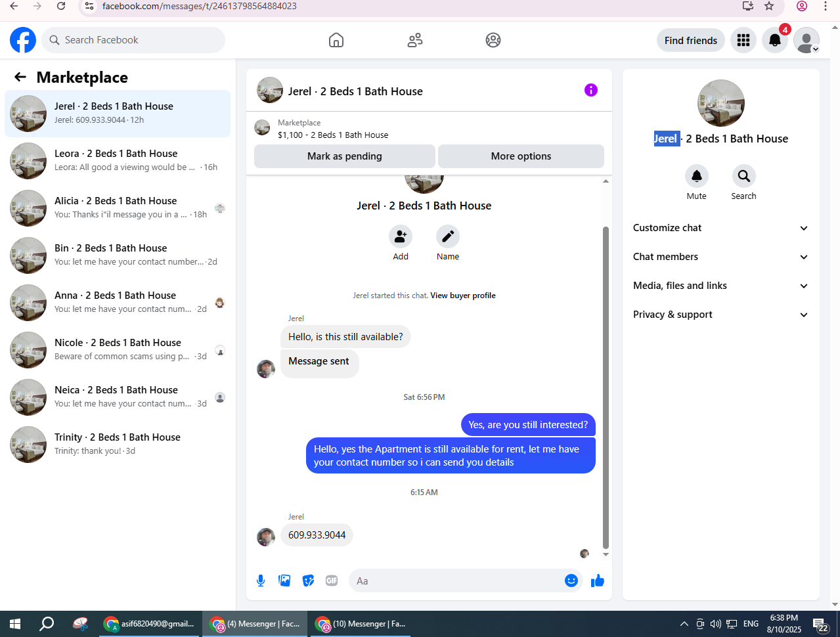Open the Windows notification center icon
The image size is (840, 637).
820,625
